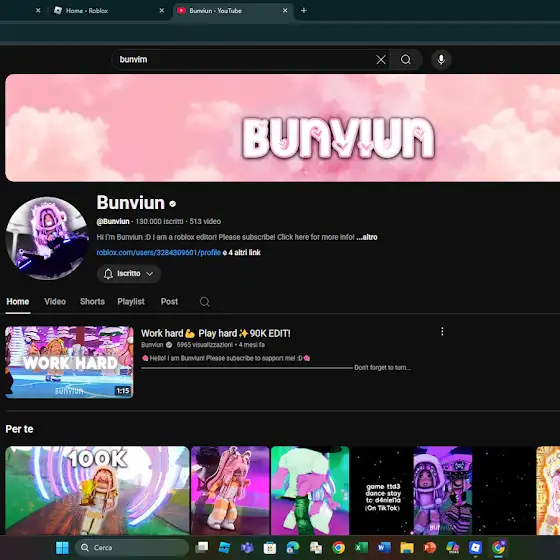Switch to the Shorts tab
The width and height of the screenshot is (560, 560).
point(92,301)
